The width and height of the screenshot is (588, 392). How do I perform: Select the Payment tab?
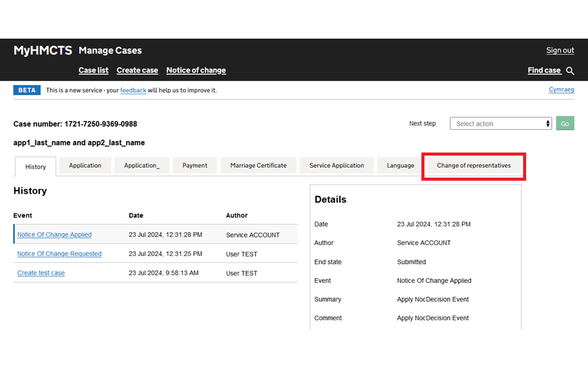pyautogui.click(x=195, y=165)
